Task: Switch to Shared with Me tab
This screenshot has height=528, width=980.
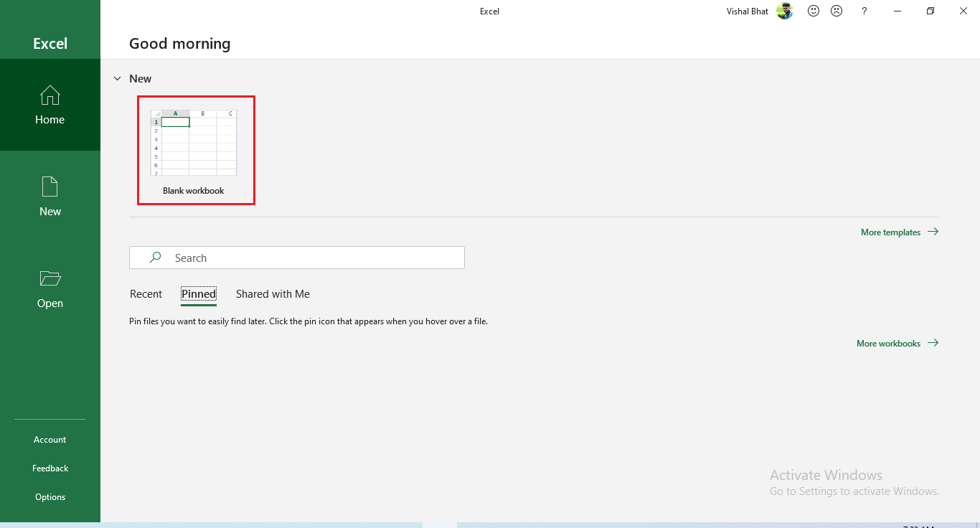Action: point(273,293)
